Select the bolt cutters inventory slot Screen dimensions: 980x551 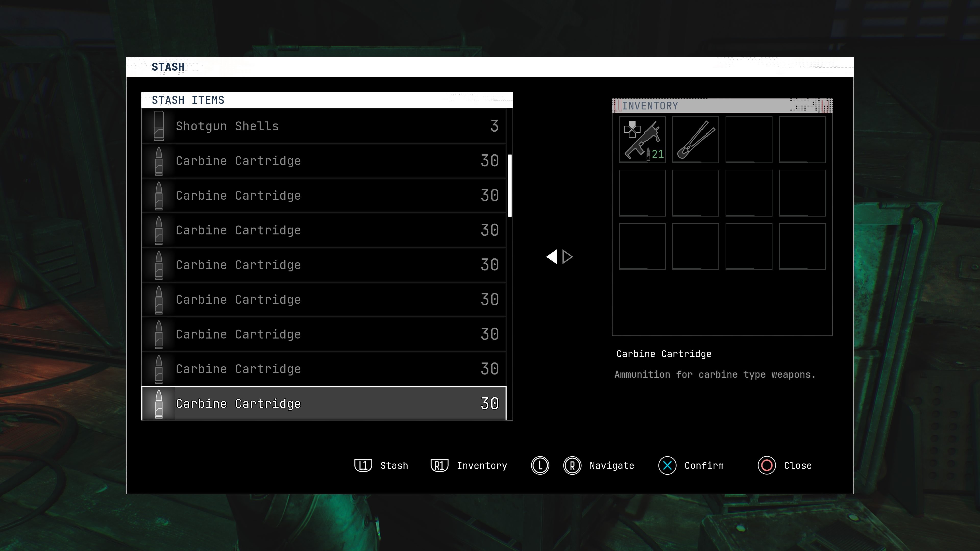pos(695,140)
